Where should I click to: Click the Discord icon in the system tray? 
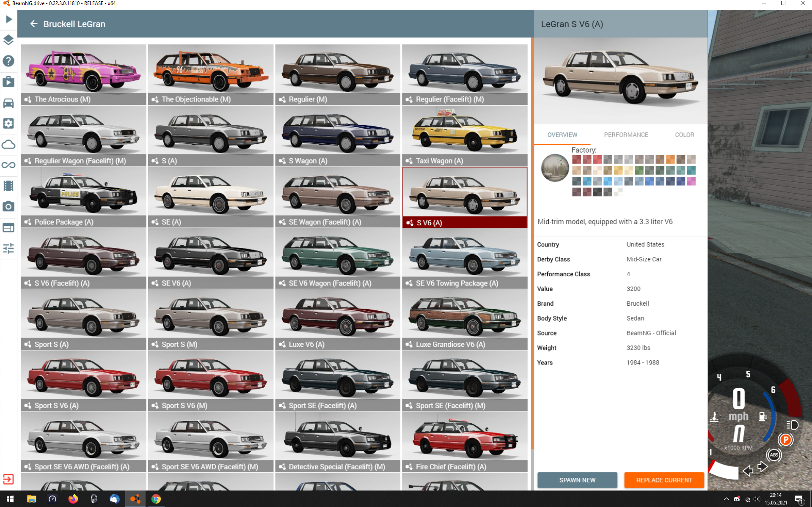737,499
